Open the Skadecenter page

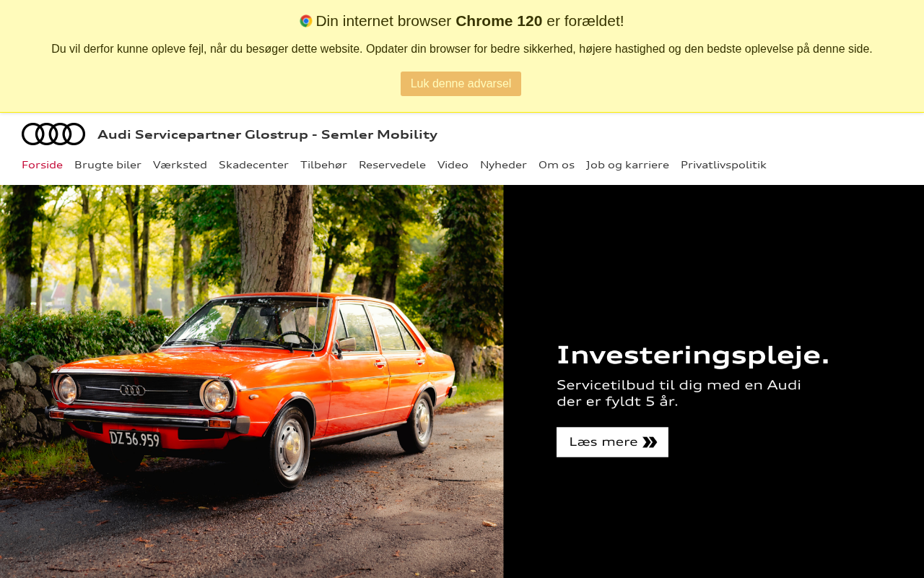coord(253,165)
